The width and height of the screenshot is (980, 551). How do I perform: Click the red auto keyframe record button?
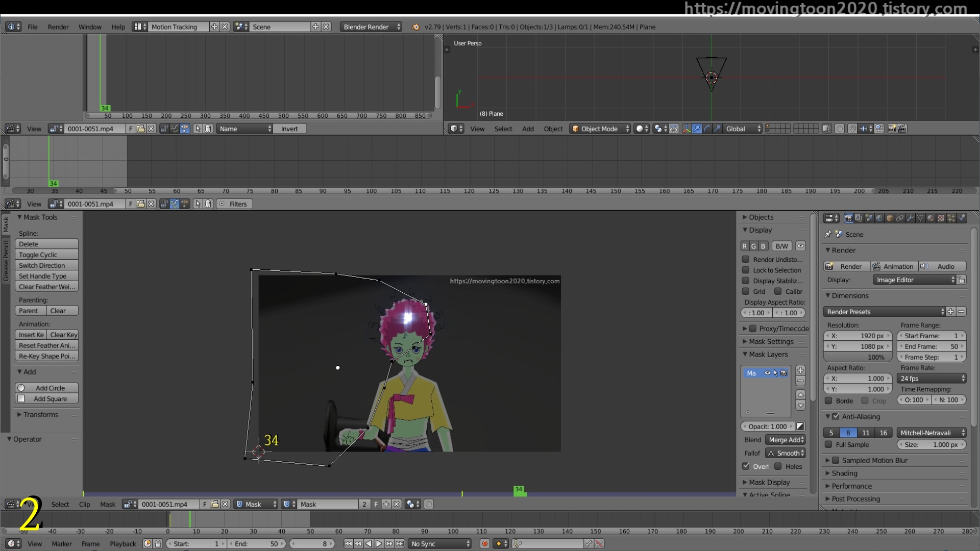(x=484, y=544)
